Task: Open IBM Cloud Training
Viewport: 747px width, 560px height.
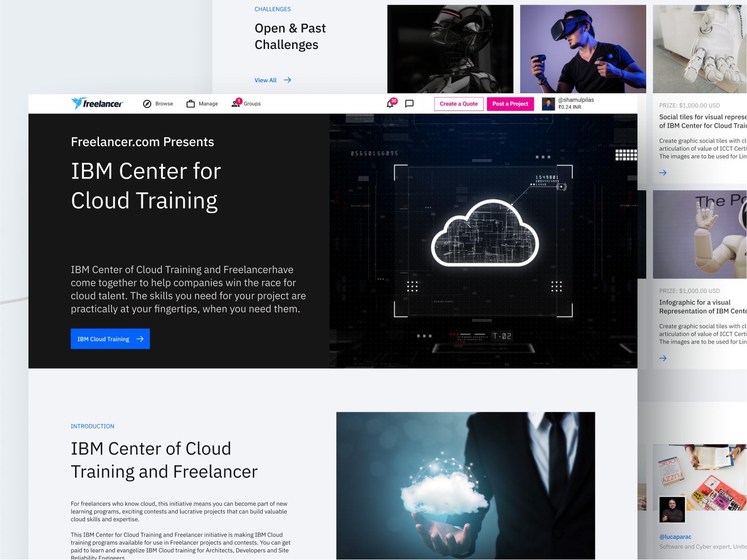Action: click(x=104, y=339)
